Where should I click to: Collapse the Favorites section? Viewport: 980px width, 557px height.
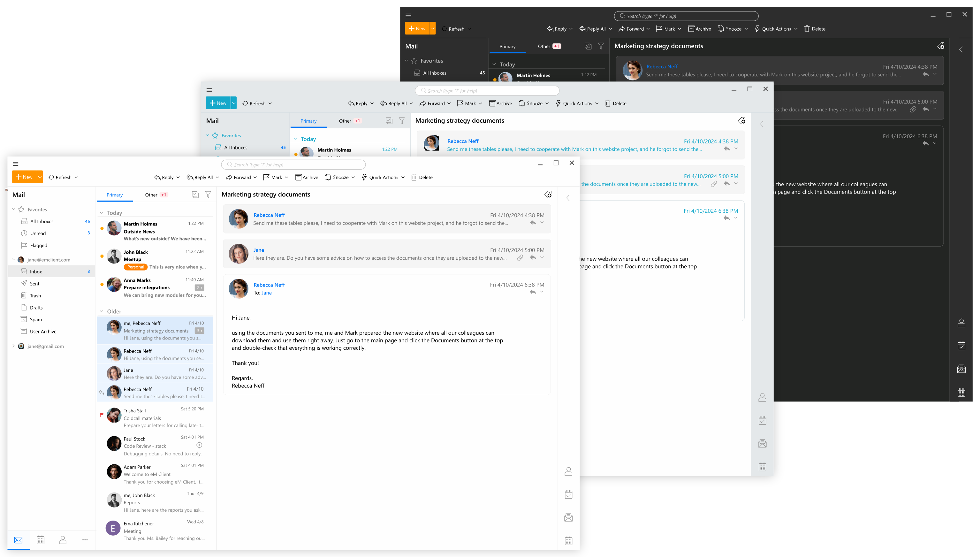click(x=14, y=209)
